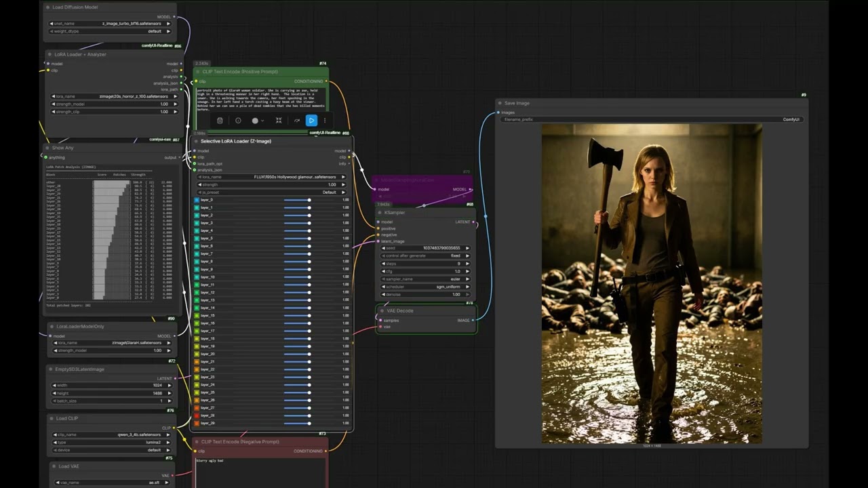The image size is (868, 488).
Task: Click the bypass node curved-arrow icon
Action: tap(296, 121)
